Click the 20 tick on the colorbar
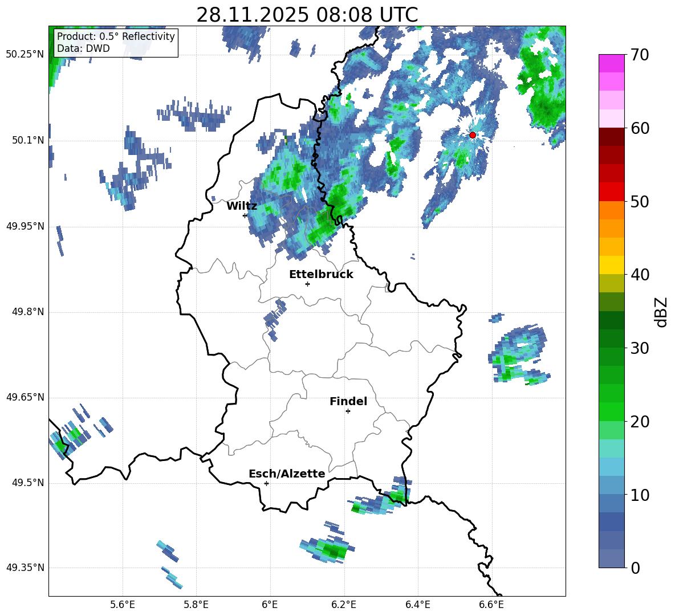This screenshot has width=675, height=616. click(x=640, y=422)
